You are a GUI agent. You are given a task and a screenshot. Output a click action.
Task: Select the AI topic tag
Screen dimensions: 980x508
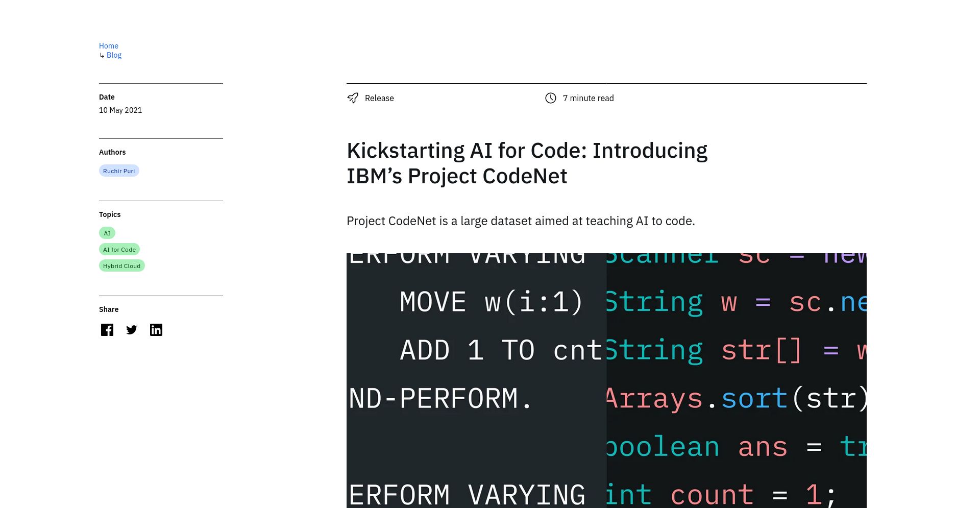107,233
